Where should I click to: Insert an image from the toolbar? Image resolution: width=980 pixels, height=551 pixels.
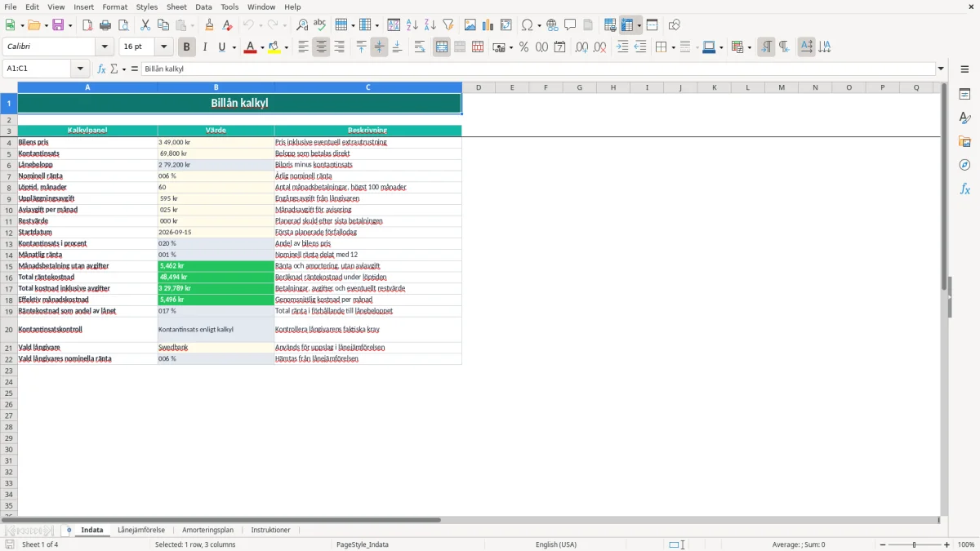tap(470, 25)
